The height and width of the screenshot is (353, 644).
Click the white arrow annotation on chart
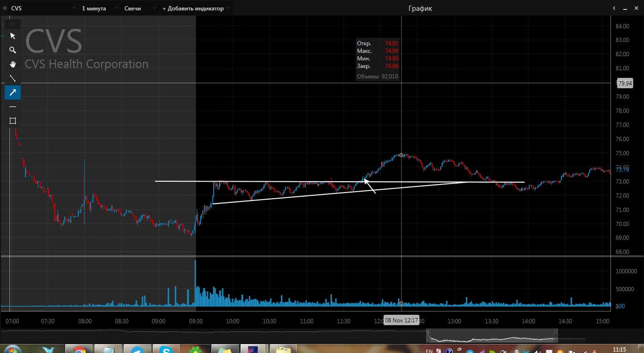(370, 186)
